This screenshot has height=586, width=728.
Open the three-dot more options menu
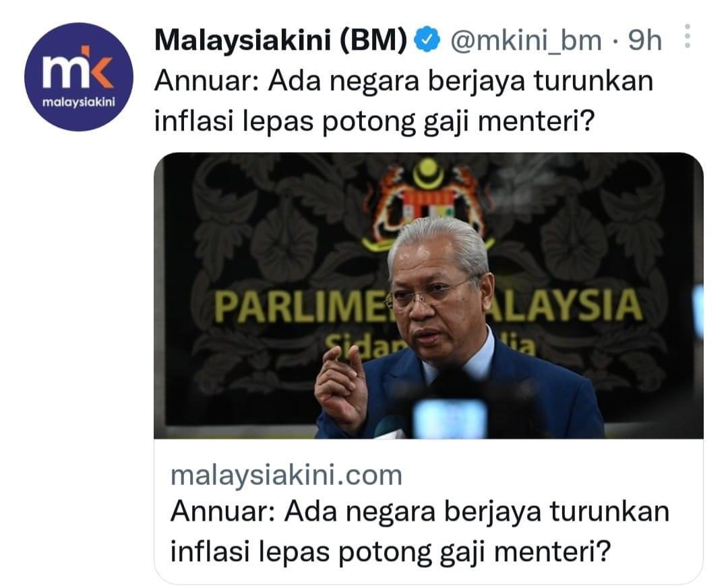(x=688, y=37)
